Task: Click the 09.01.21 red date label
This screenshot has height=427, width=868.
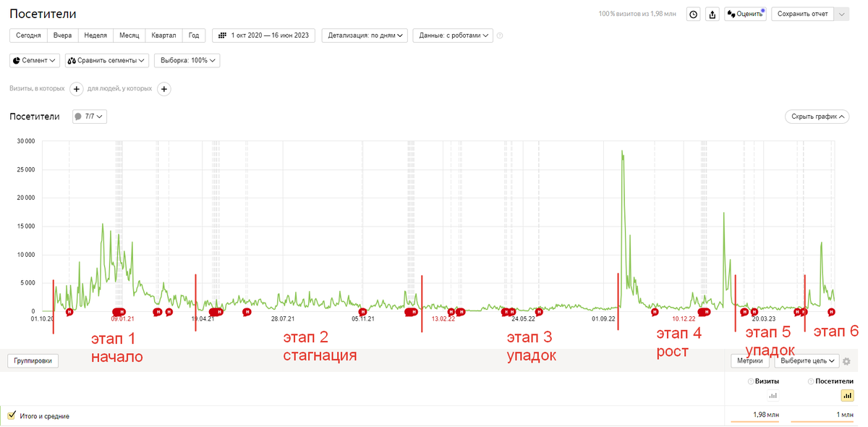Action: (122, 318)
